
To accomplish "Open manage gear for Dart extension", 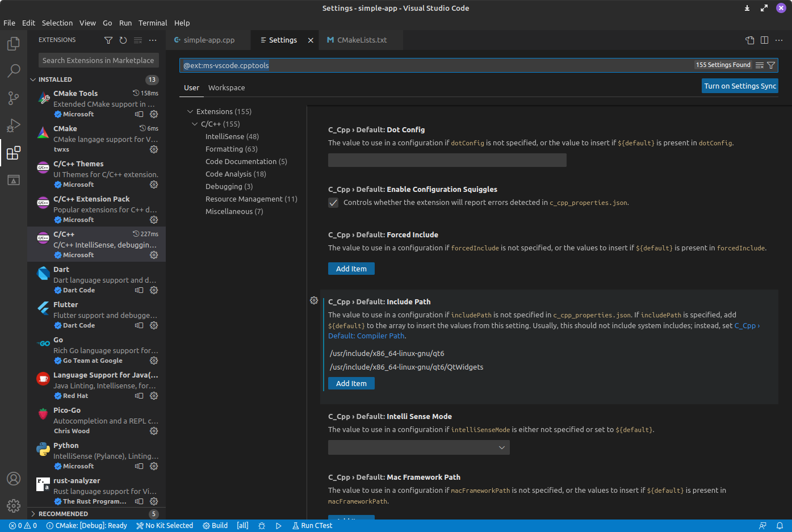I will click(154, 290).
